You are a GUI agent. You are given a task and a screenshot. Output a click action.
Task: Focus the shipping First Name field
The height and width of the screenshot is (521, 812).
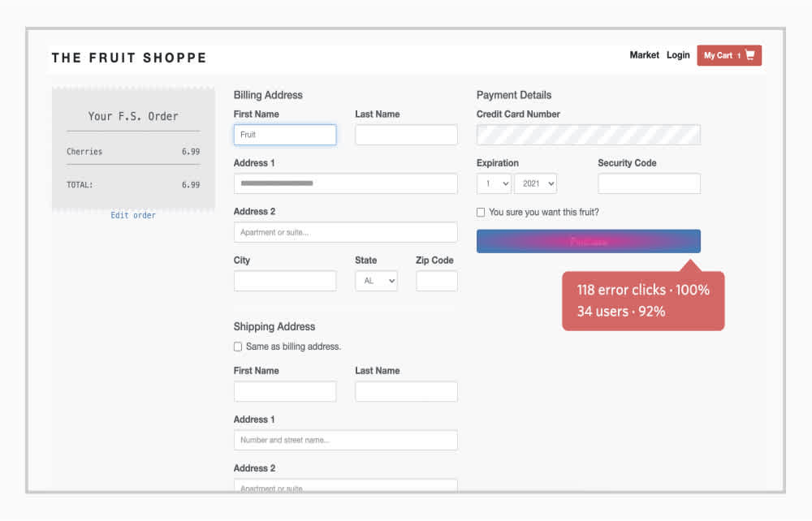(285, 392)
